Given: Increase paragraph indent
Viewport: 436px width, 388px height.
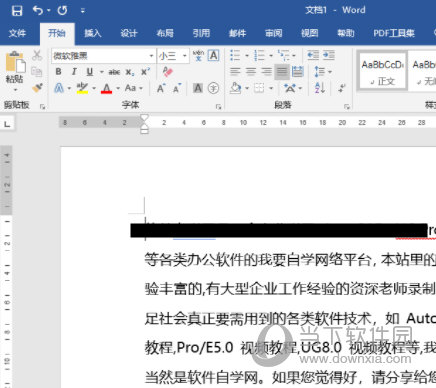Looking at the screenshot, I should tap(329, 55).
